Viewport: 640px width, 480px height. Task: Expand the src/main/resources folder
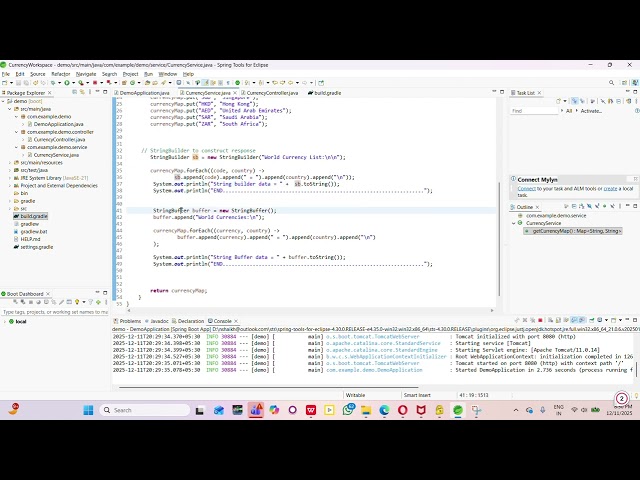tap(10, 163)
